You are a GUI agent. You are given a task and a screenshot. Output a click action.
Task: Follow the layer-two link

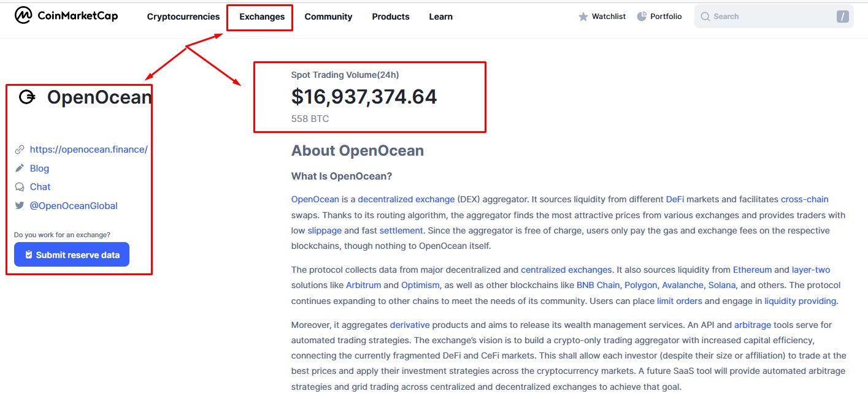tap(811, 270)
